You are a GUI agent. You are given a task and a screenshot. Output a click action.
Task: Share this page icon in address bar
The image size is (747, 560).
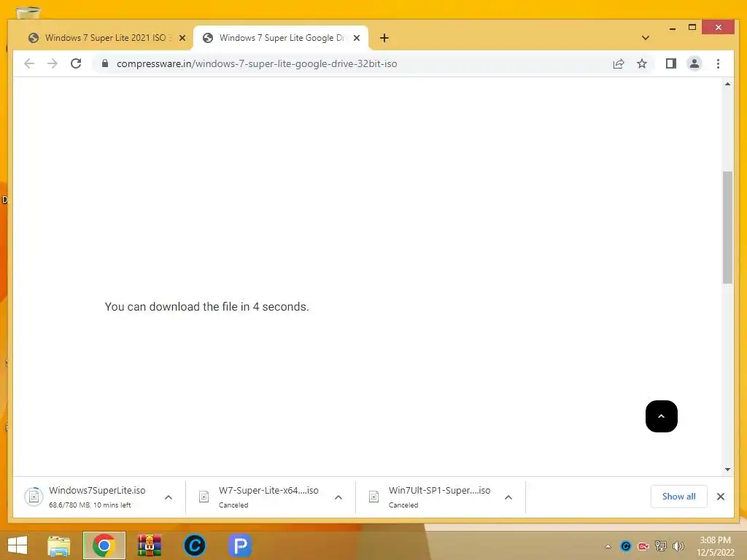coord(619,63)
